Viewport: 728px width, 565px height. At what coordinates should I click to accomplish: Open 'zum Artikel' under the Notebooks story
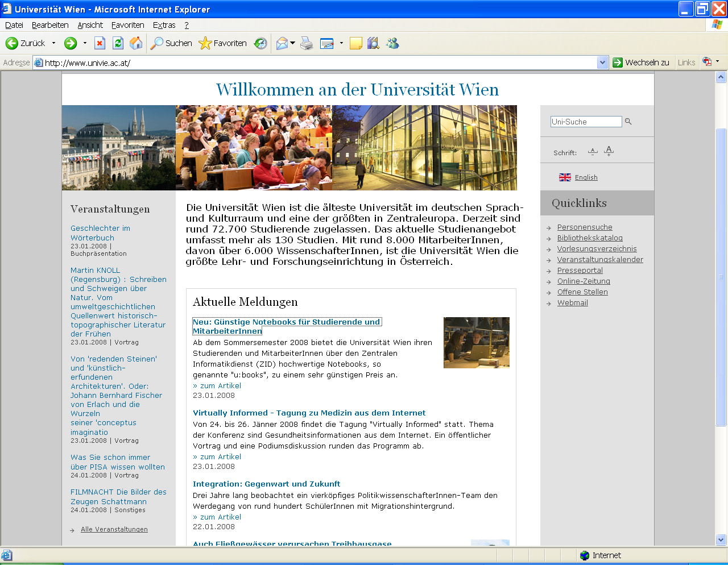click(217, 386)
